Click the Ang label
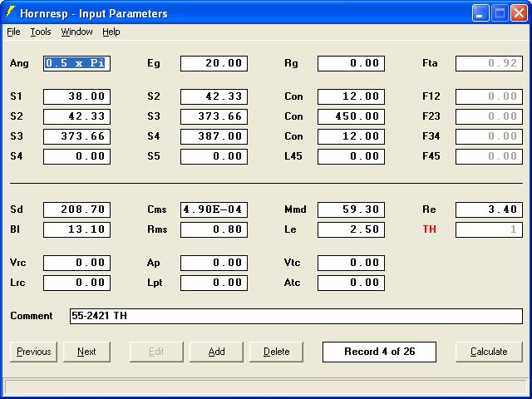Image resolution: width=532 pixels, height=399 pixels. [19, 63]
